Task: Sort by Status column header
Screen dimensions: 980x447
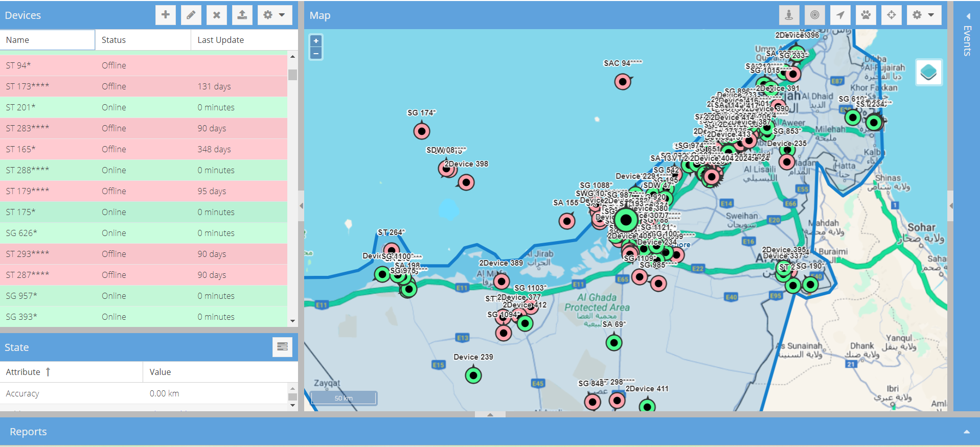Action: tap(143, 40)
